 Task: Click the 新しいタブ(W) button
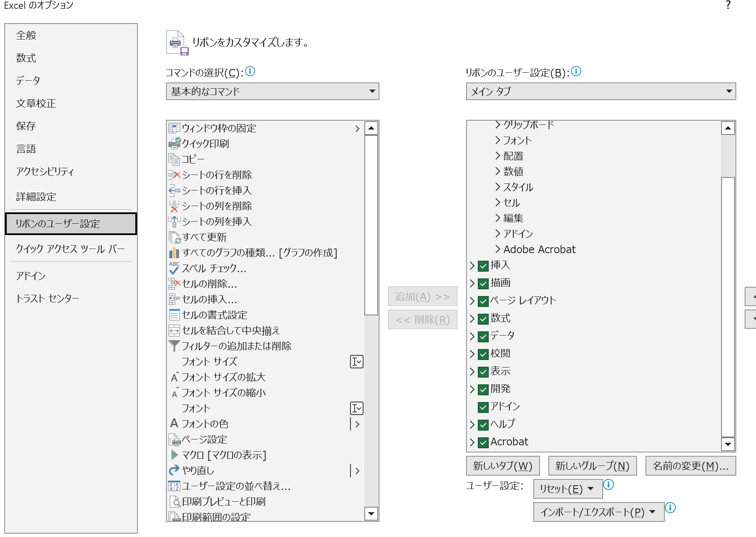tap(503, 466)
